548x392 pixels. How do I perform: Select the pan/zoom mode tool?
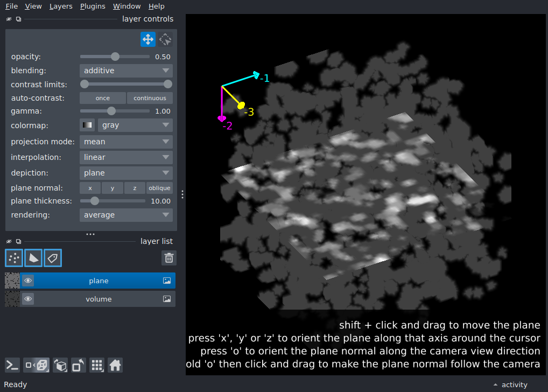[x=148, y=39]
